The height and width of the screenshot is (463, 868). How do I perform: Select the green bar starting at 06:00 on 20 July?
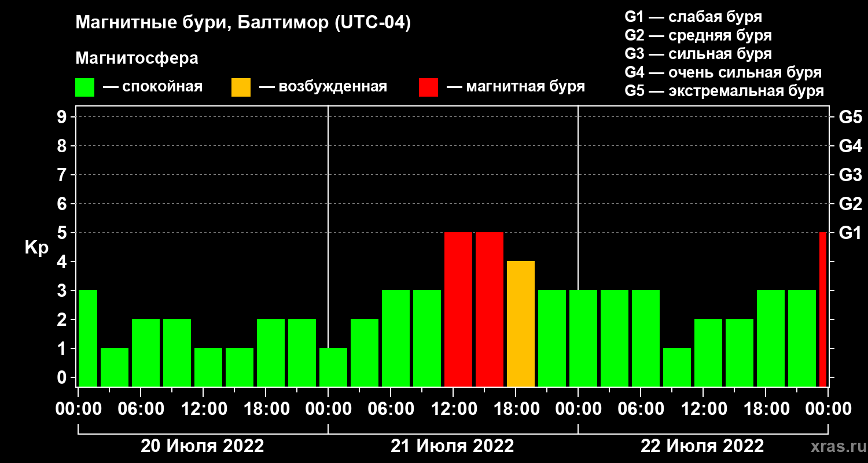tap(146, 353)
